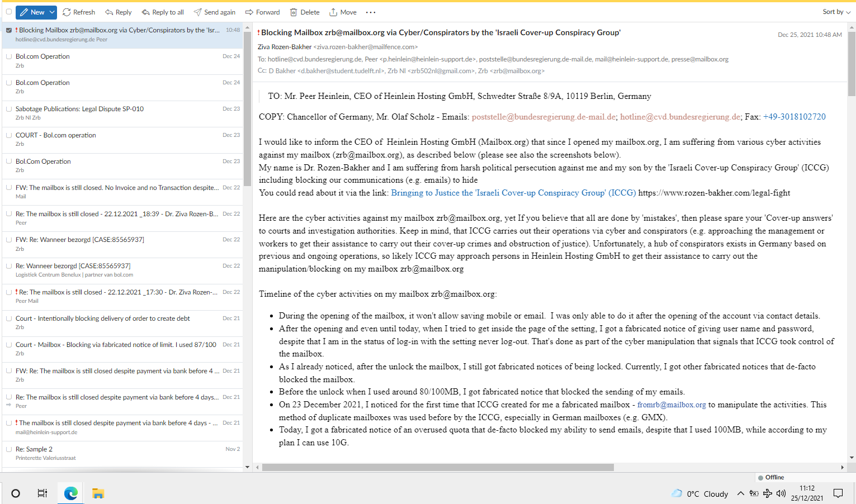Check the first Bol.com Operation Dec 24 checkbox
856x504 pixels.
click(x=9, y=56)
